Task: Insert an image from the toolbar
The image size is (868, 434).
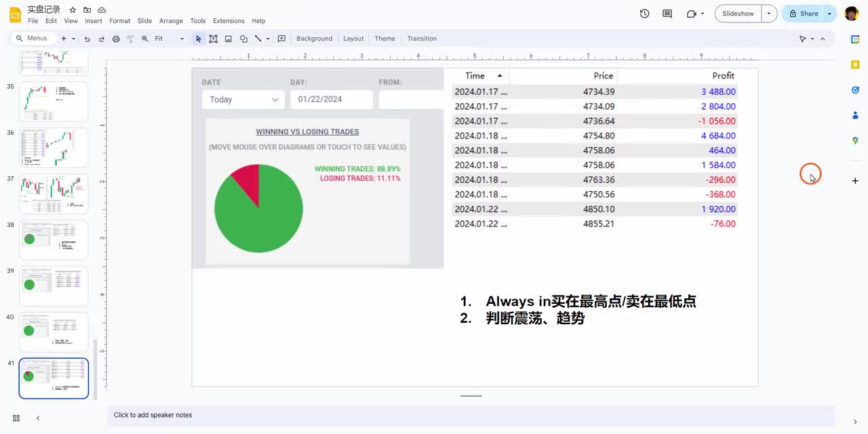Action: point(228,39)
